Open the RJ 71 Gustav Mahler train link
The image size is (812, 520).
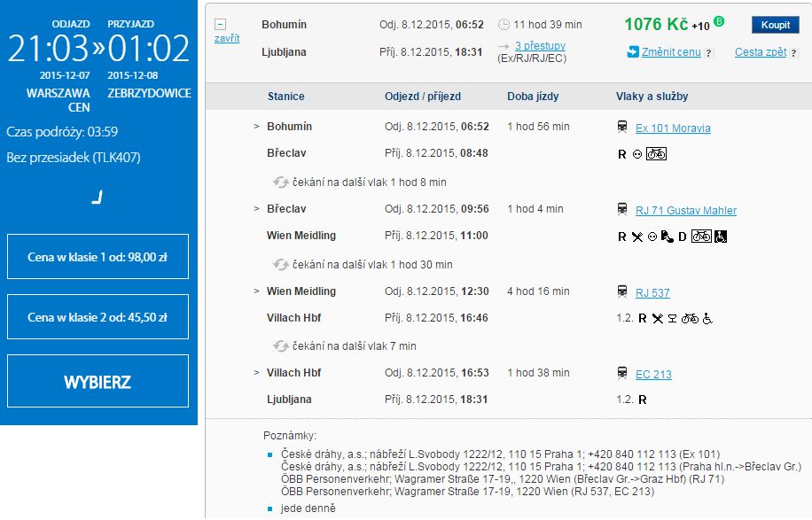pos(685,210)
